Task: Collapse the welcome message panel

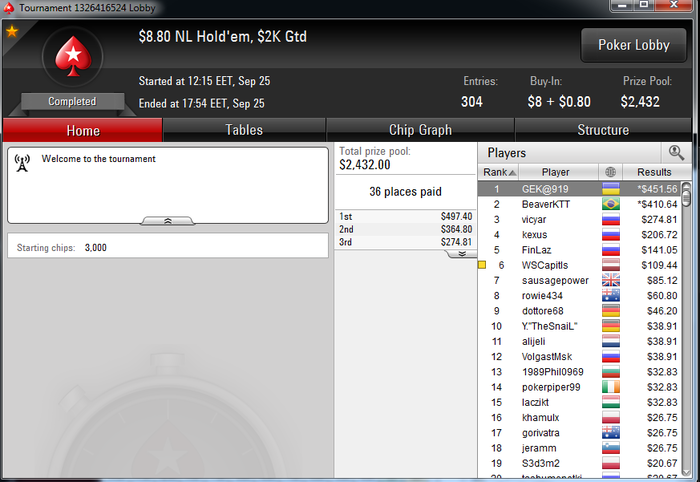Action: pyautogui.click(x=167, y=221)
